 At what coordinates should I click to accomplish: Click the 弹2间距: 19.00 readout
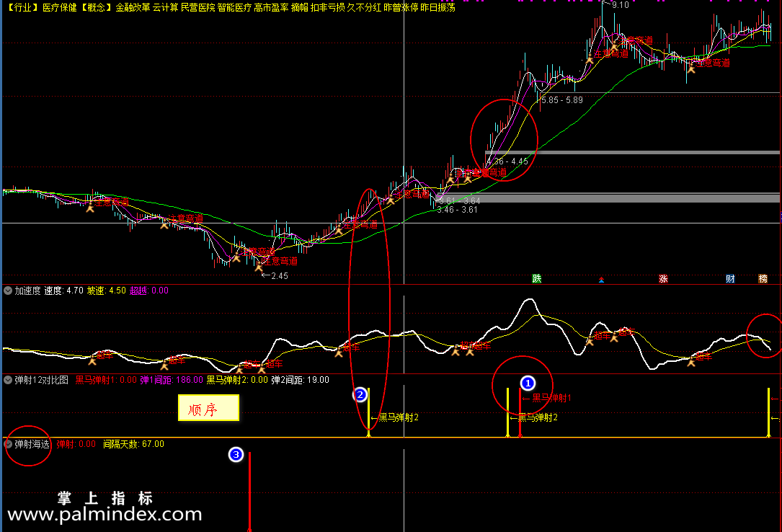(301, 380)
